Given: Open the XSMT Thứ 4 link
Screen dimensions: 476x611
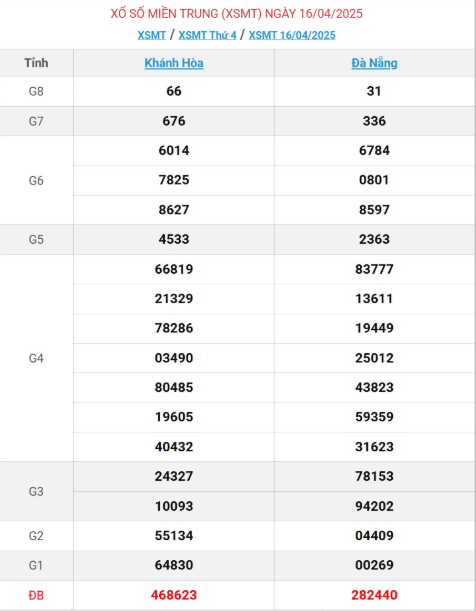Looking at the screenshot, I should pos(207,35).
